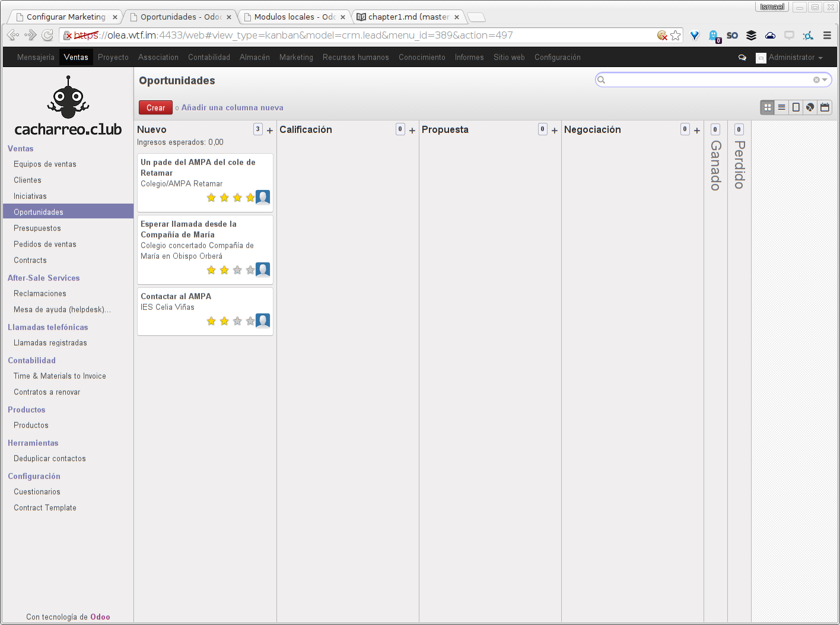Switch to the Modulos locales browser tab

pos(294,17)
